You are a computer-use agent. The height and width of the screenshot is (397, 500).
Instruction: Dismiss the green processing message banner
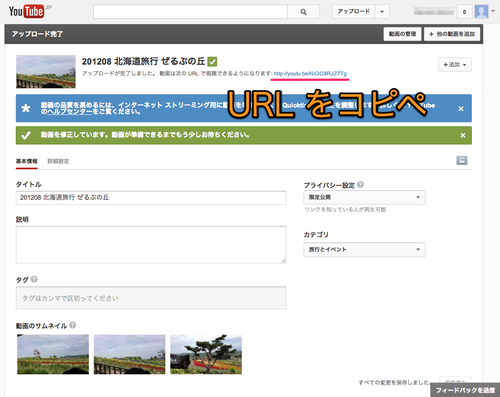[x=463, y=135]
